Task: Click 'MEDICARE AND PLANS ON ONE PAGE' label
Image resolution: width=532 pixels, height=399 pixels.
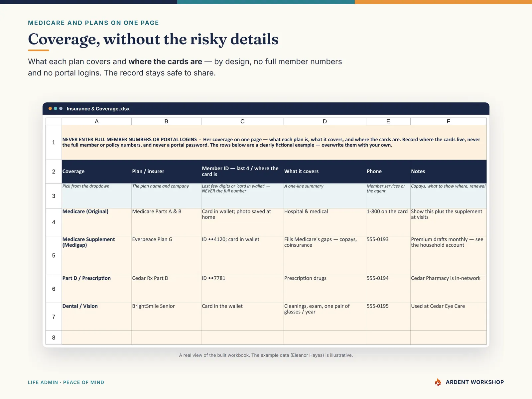Action: [x=93, y=23]
